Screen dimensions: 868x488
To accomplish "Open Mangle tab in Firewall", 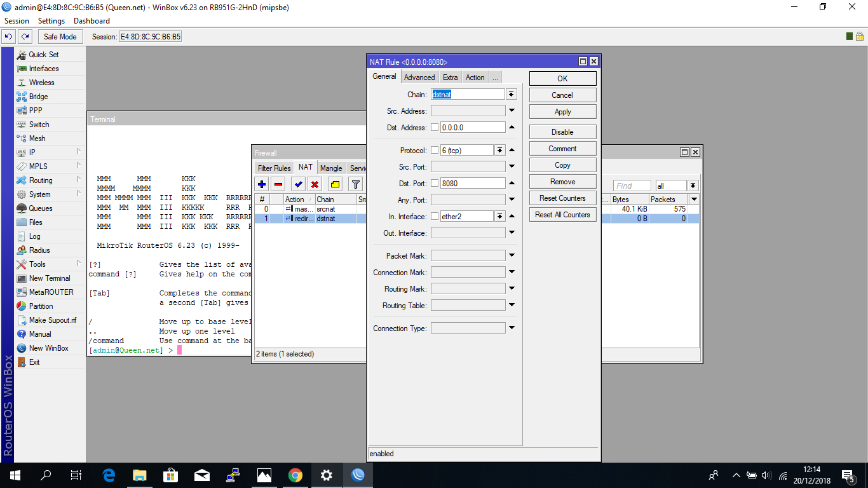I will pos(331,168).
